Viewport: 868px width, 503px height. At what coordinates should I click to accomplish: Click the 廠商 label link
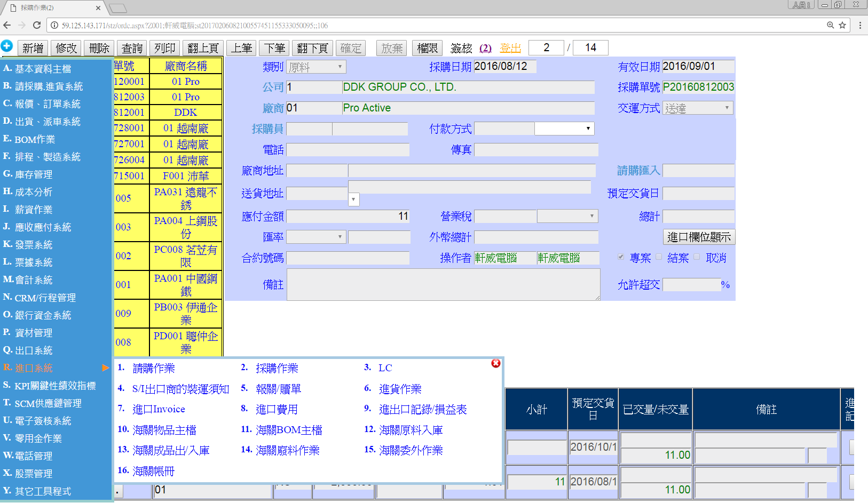point(273,108)
